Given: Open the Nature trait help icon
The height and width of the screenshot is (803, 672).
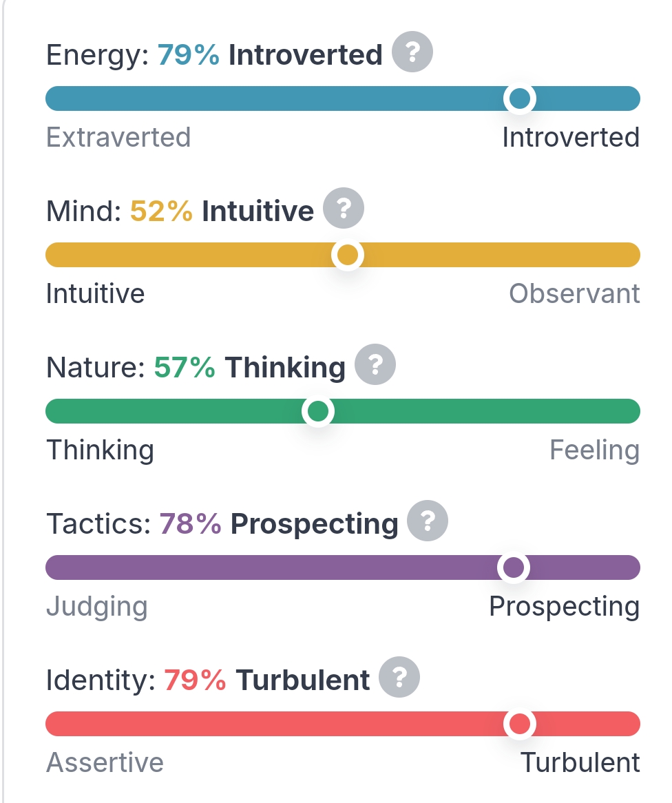Looking at the screenshot, I should coord(375,364).
